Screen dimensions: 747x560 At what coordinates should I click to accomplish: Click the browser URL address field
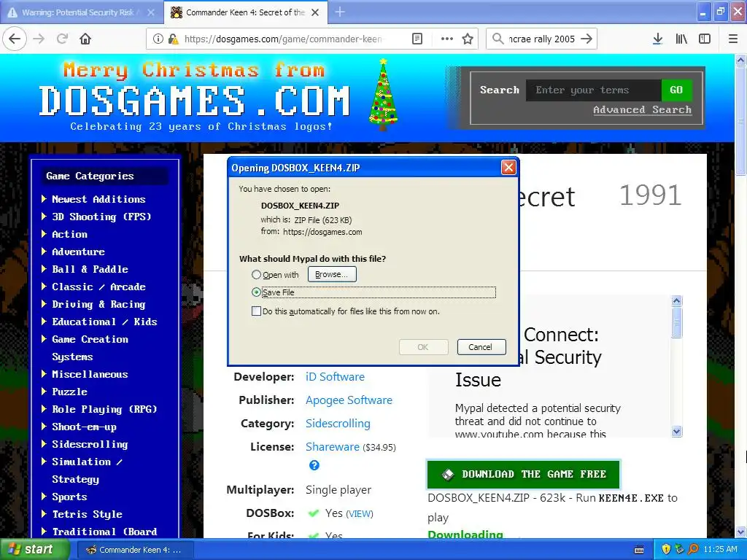click(284, 39)
